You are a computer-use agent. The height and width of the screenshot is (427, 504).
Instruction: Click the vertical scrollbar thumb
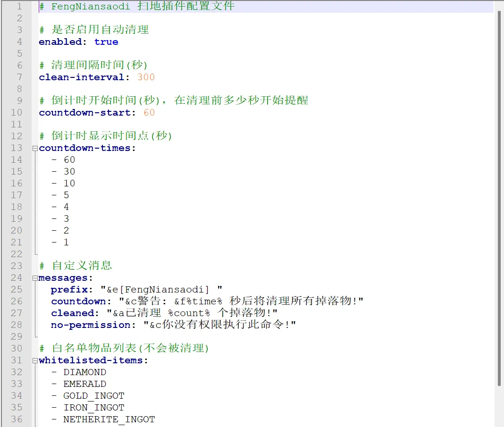click(x=499, y=198)
